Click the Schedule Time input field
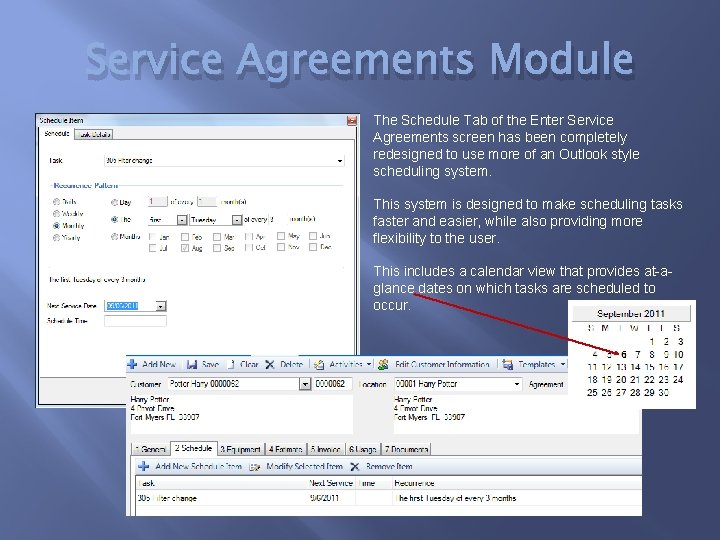Viewport: 720px width, 540px height. point(135,321)
